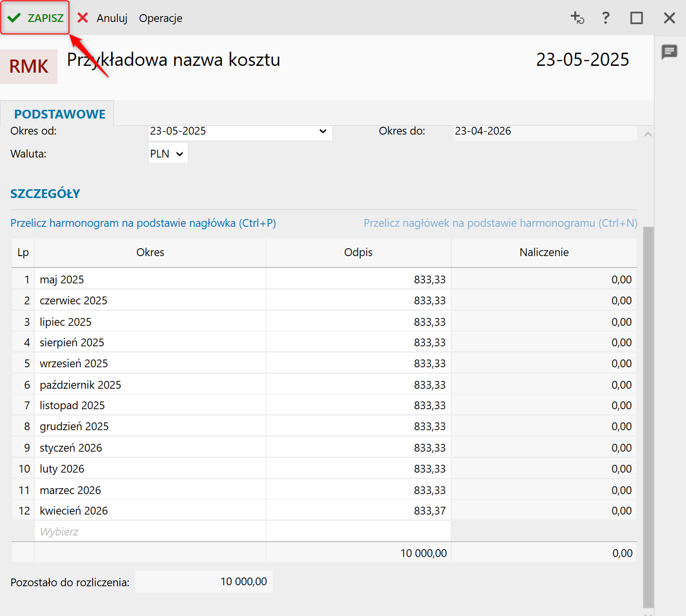This screenshot has width=686, height=616.
Task: Open the add-with-refresh plus icon
Action: [577, 18]
